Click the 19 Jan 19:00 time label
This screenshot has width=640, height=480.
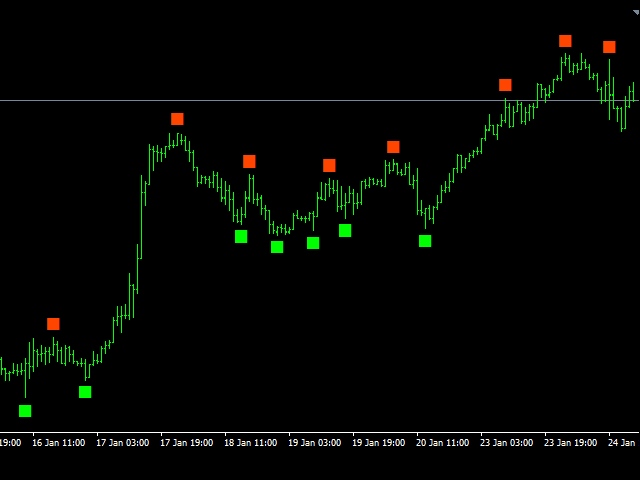(379, 443)
